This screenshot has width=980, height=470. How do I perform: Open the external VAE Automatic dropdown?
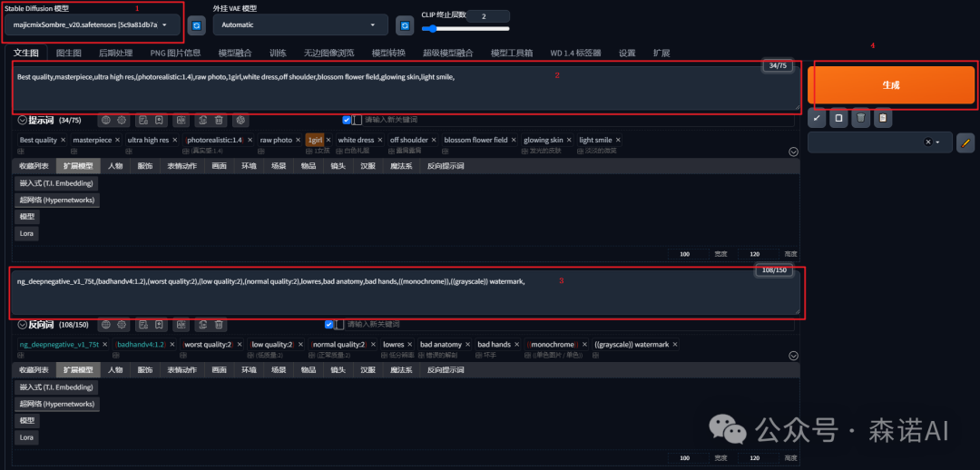(x=300, y=25)
